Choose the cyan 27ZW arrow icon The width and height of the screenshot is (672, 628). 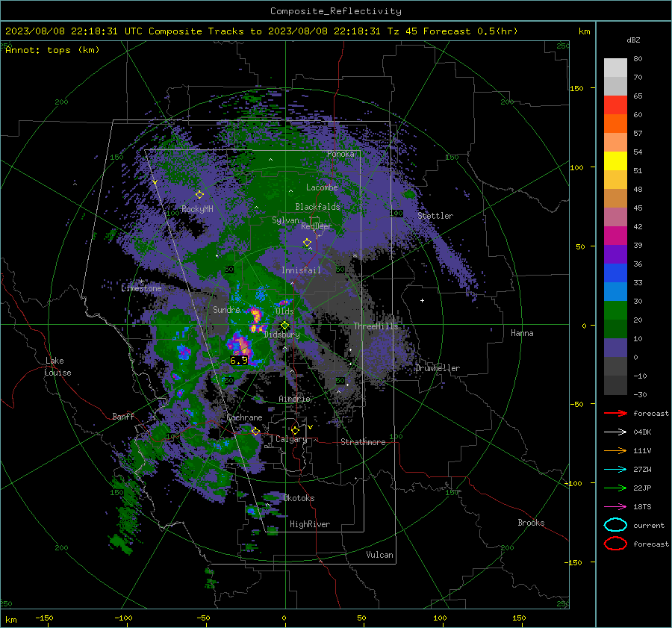(615, 470)
